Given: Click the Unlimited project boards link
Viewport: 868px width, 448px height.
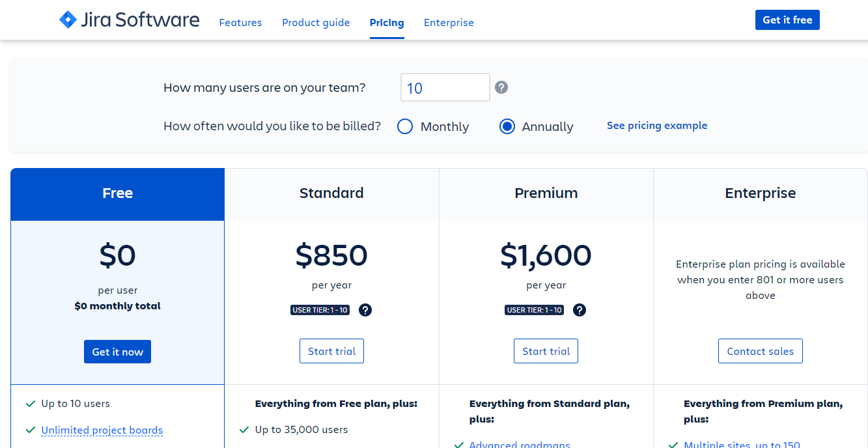Looking at the screenshot, I should [102, 430].
